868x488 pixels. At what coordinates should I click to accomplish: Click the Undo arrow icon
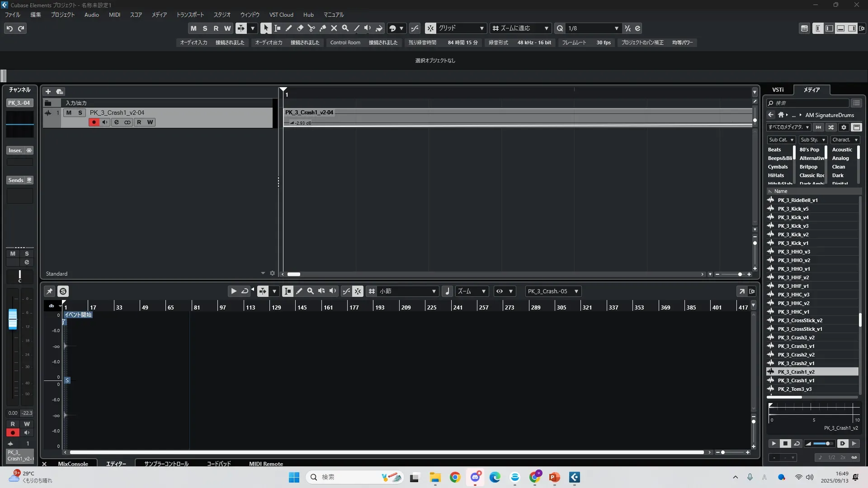[9, 28]
